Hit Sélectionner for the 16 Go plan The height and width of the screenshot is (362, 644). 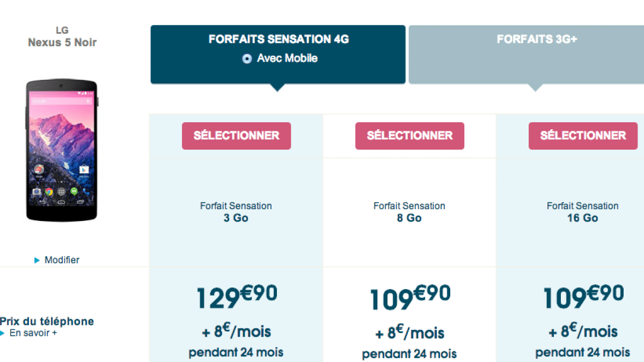583,136
